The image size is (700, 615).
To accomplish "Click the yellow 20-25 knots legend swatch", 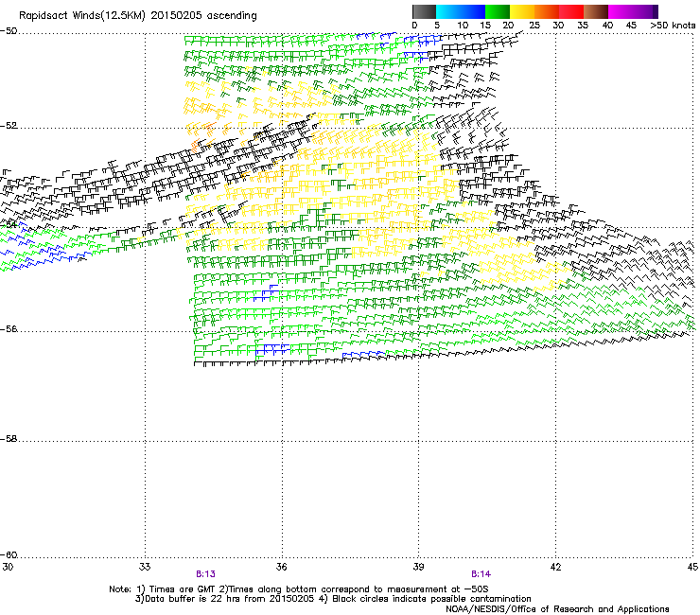I will tap(522, 11).
